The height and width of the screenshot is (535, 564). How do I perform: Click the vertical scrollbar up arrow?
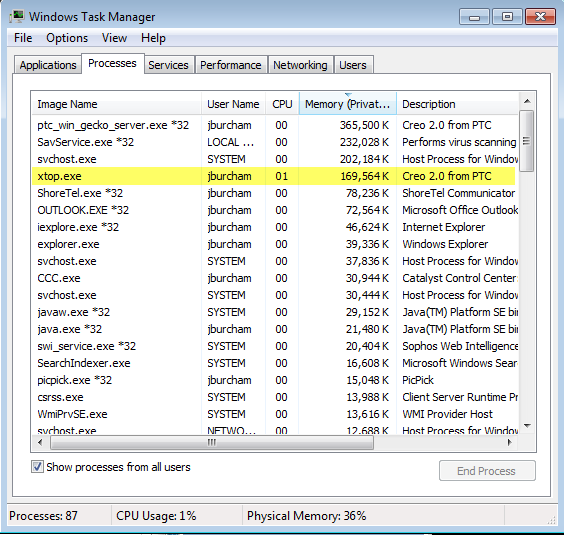(x=527, y=101)
